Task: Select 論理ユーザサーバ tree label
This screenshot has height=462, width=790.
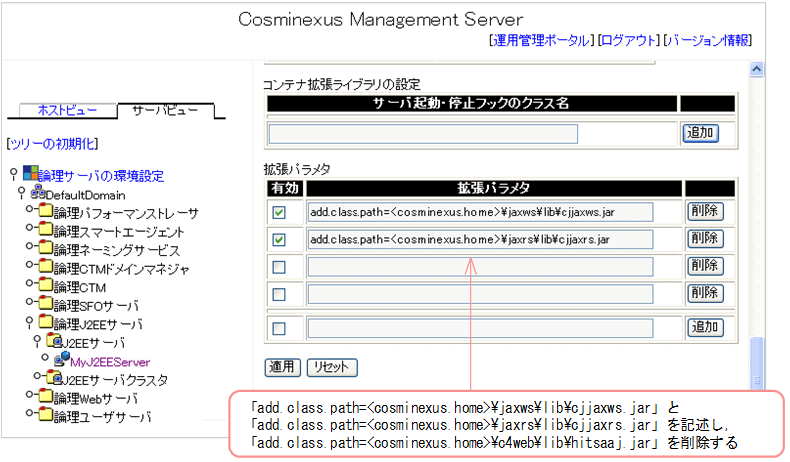Action: (x=102, y=417)
